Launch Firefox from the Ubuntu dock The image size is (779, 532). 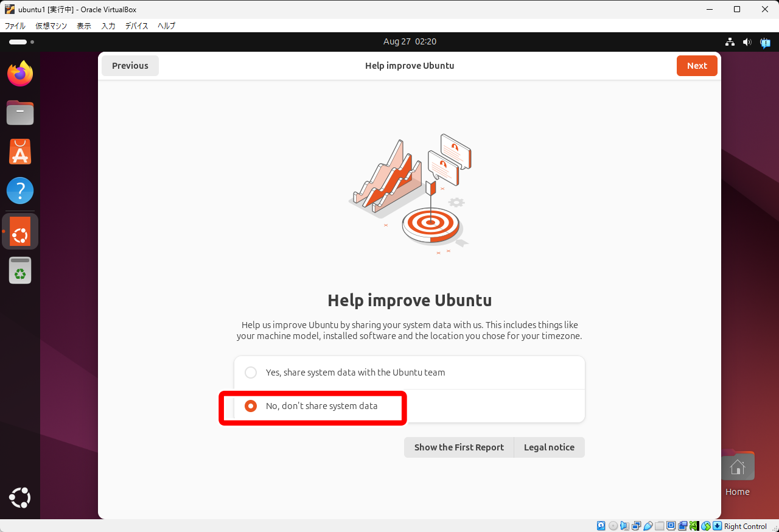(20, 74)
